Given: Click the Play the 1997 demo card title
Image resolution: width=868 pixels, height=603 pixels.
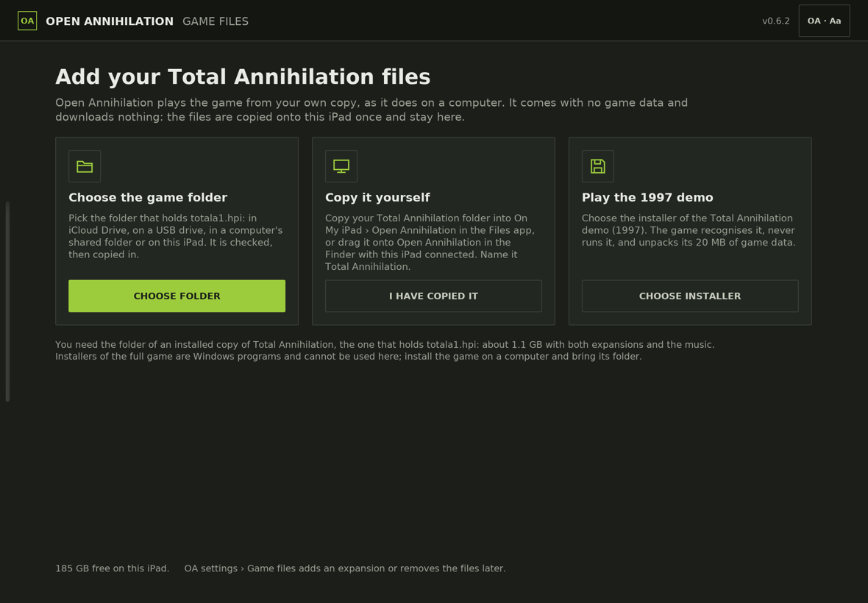Looking at the screenshot, I should pos(647,198).
